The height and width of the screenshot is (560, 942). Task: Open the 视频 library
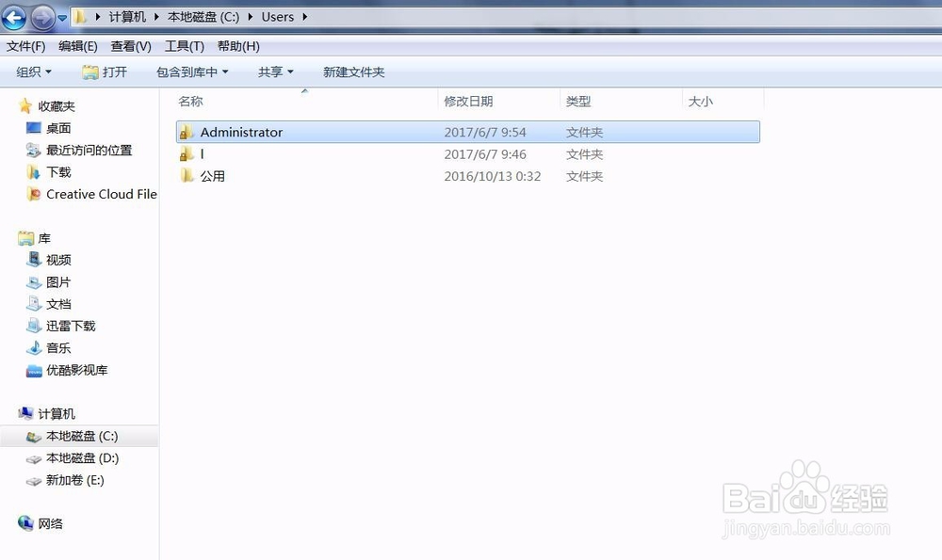(49, 260)
